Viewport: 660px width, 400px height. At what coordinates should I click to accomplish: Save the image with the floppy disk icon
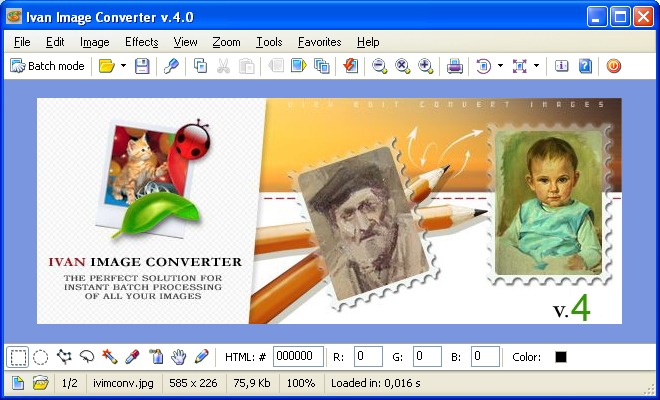142,66
